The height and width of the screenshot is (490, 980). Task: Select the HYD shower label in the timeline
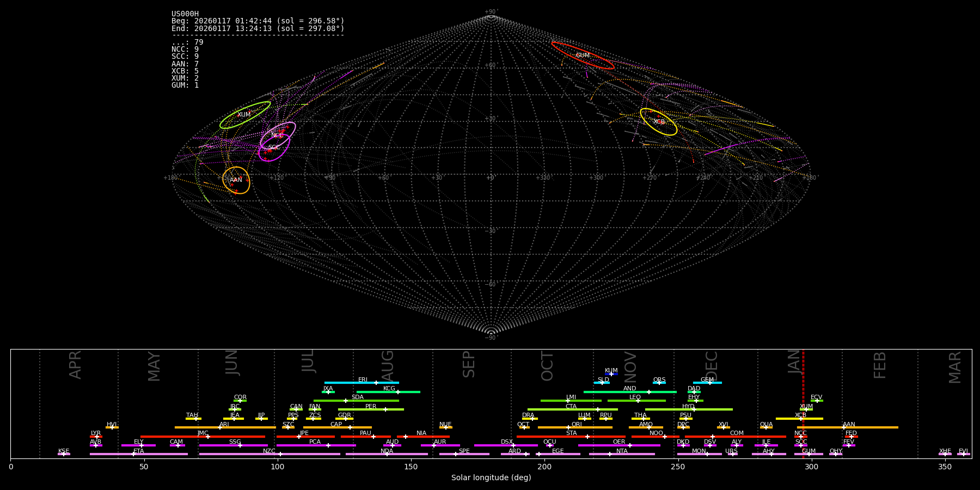click(688, 407)
